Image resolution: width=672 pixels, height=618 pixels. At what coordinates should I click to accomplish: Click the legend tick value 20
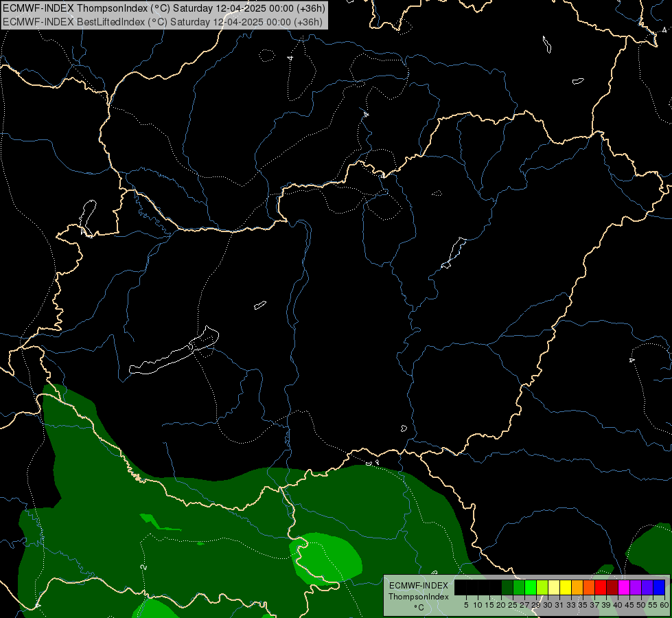[x=501, y=605]
